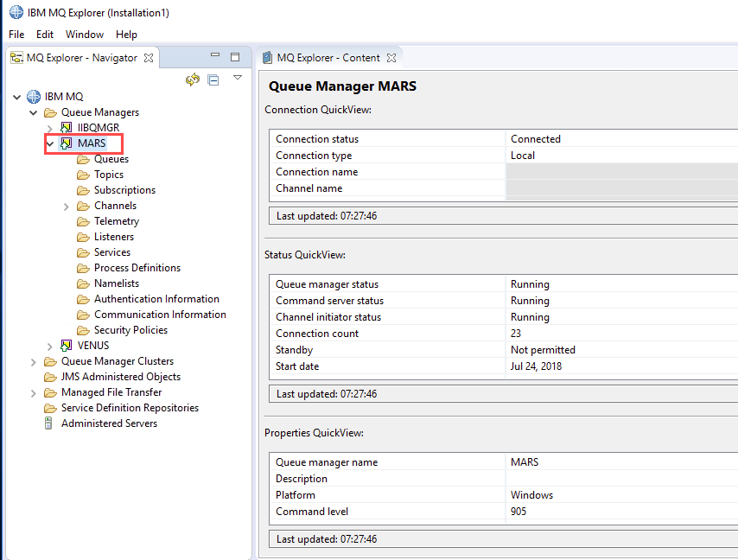Click the empty Connection name field
This screenshot has width=738, height=560.
click(621, 172)
